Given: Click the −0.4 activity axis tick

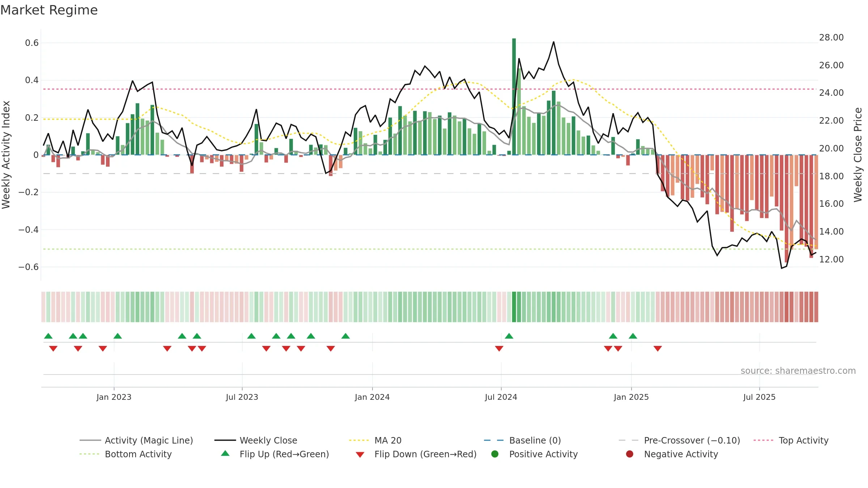Looking at the screenshot, I should [x=29, y=230].
